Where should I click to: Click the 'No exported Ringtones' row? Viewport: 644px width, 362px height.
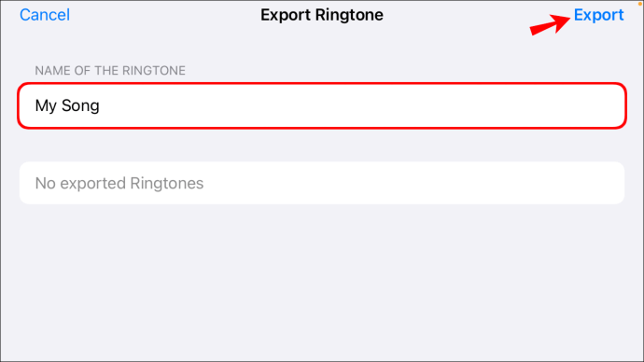[322, 183]
